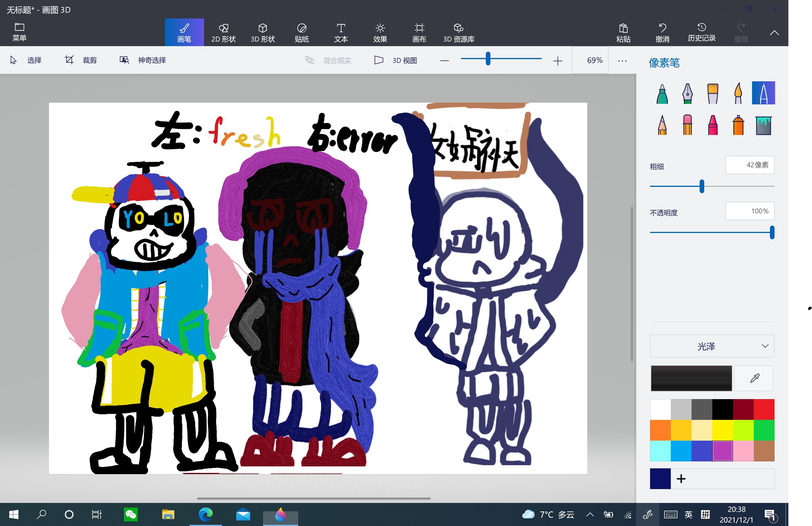Open Microsoft Edge from the taskbar

[205, 514]
